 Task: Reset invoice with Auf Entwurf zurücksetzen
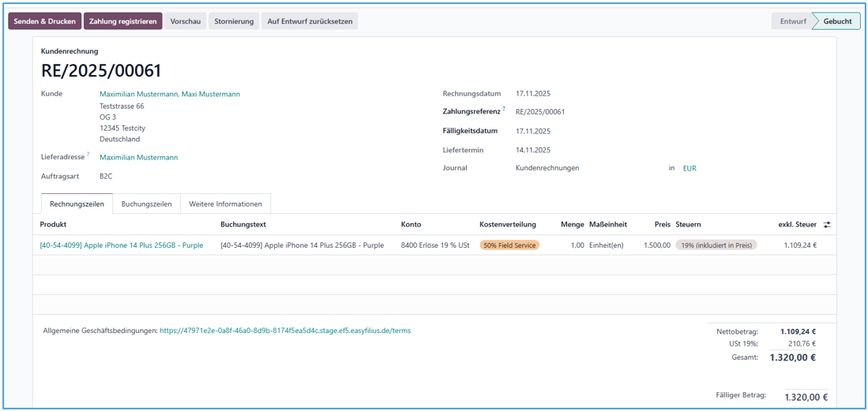[310, 21]
